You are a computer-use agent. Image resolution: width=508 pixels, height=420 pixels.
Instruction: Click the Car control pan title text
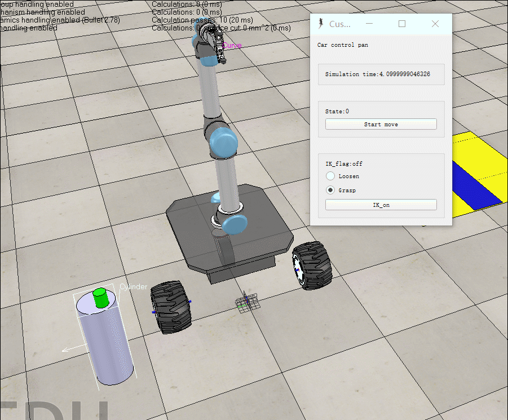pyautogui.click(x=342, y=45)
